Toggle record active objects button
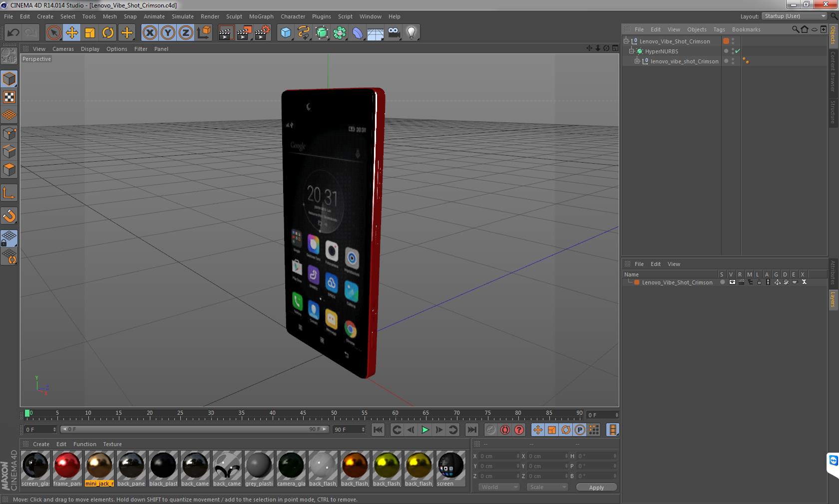 [491, 430]
